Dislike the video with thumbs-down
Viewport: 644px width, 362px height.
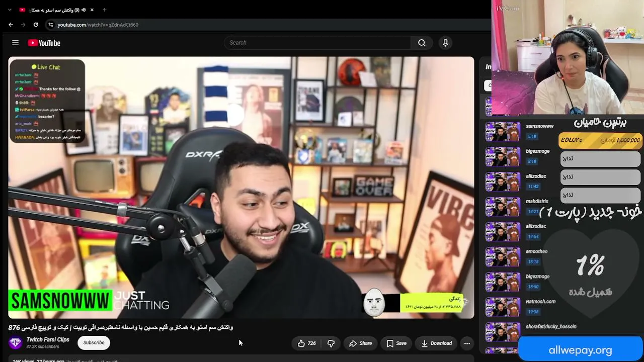tap(331, 343)
